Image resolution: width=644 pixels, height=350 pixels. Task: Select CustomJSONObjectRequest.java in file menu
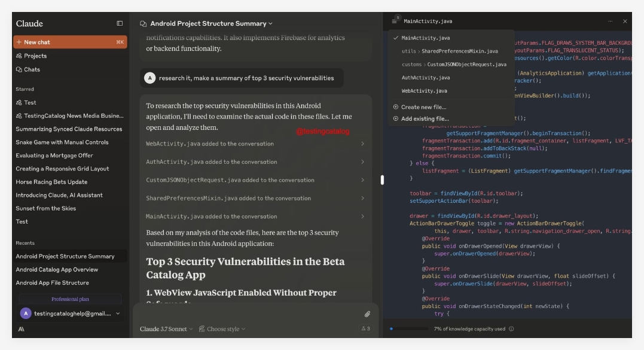450,65
